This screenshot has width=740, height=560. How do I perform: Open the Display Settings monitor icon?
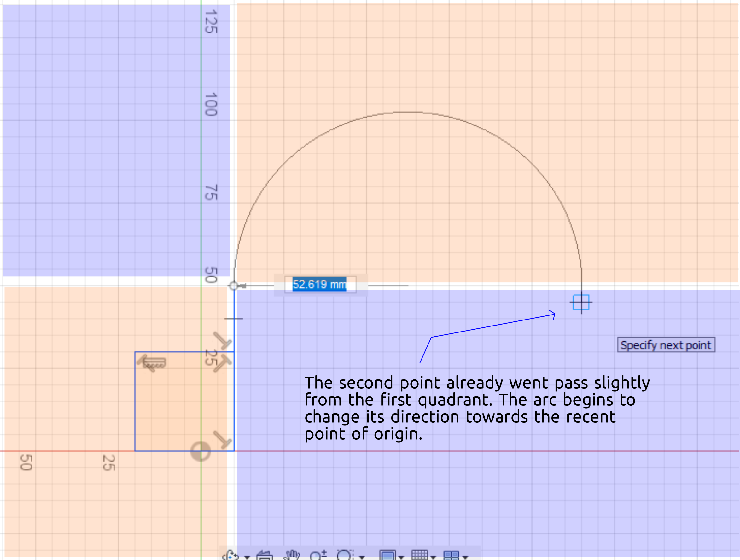coord(388,555)
